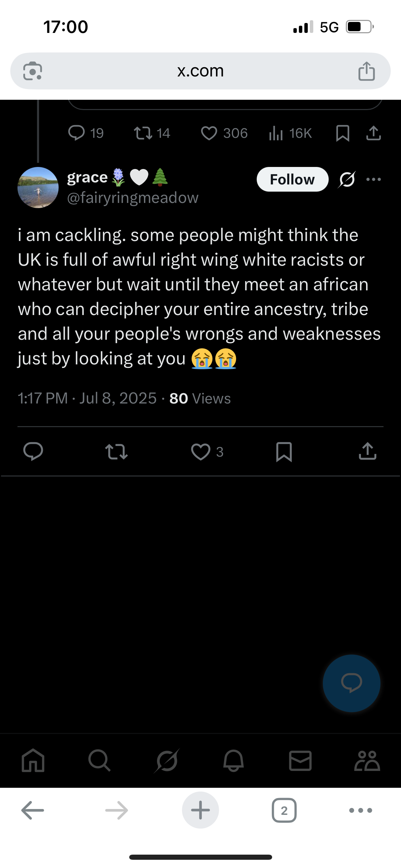Like grace's post with 3 likes
Image resolution: width=401 pixels, height=868 pixels.
coord(201,451)
